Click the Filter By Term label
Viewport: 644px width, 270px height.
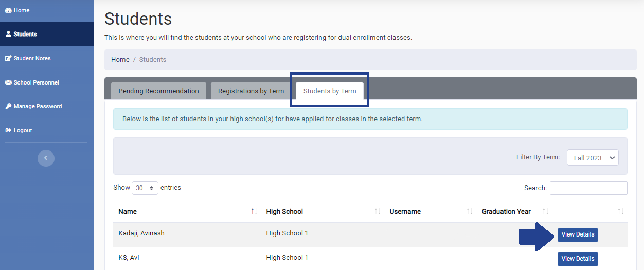(x=538, y=157)
